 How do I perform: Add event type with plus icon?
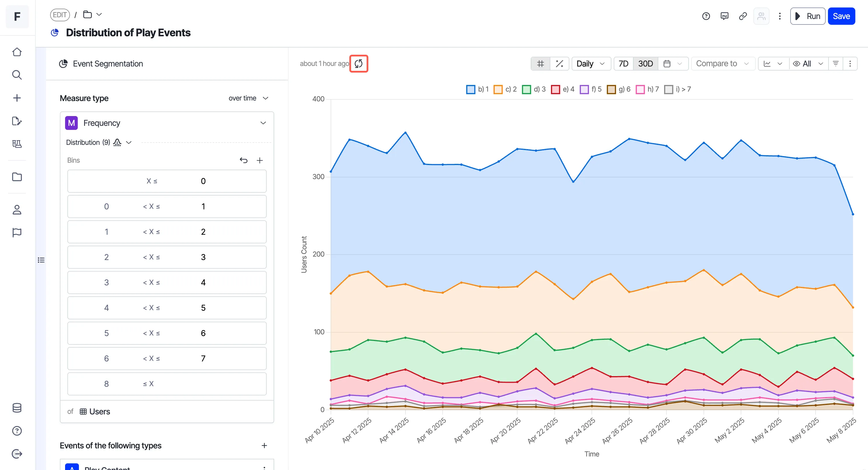pos(264,446)
